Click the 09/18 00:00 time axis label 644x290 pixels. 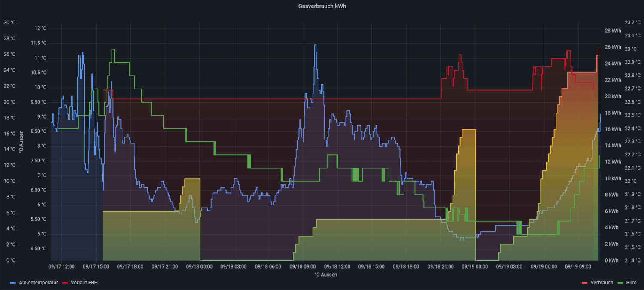point(199,266)
